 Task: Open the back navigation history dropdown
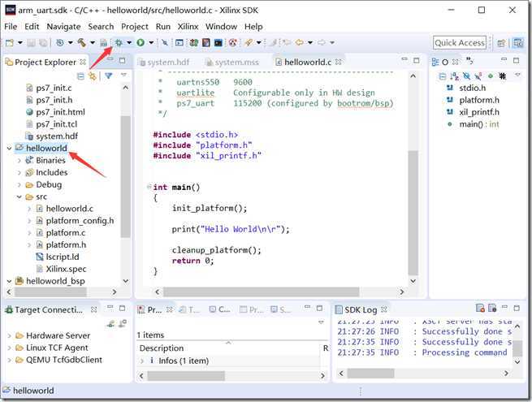(x=310, y=43)
